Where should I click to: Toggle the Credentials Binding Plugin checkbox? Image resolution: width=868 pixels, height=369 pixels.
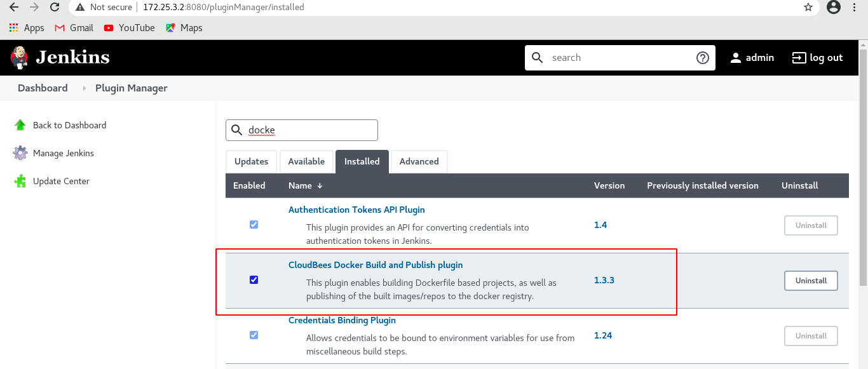point(254,335)
